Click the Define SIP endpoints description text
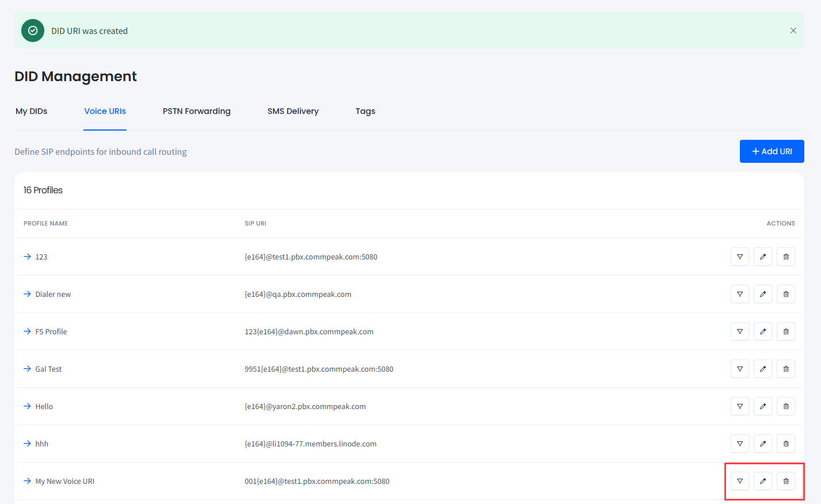The image size is (821, 504). coord(101,151)
